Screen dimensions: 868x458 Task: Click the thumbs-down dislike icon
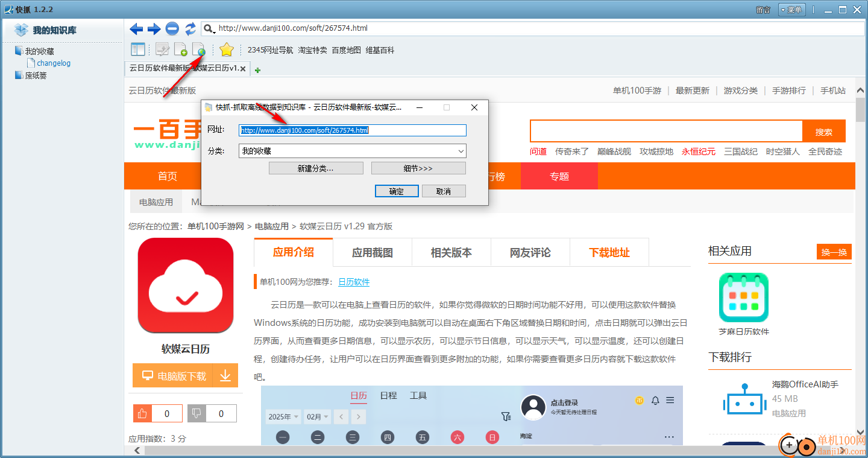197,413
